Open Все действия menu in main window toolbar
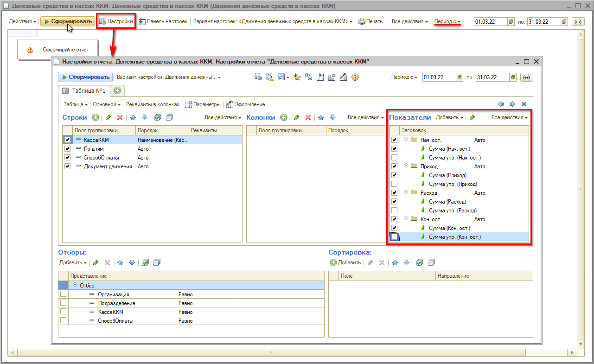Screen dimensions: 594x364 coord(409,21)
